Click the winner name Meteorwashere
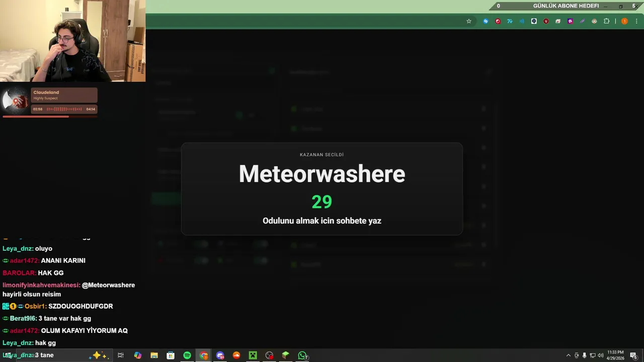Image resolution: width=644 pixels, height=362 pixels. (x=322, y=174)
